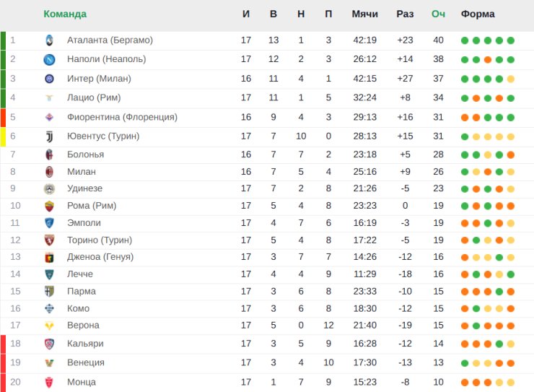Click the Milan club crest
This screenshot has height=392, width=534.
(49, 172)
